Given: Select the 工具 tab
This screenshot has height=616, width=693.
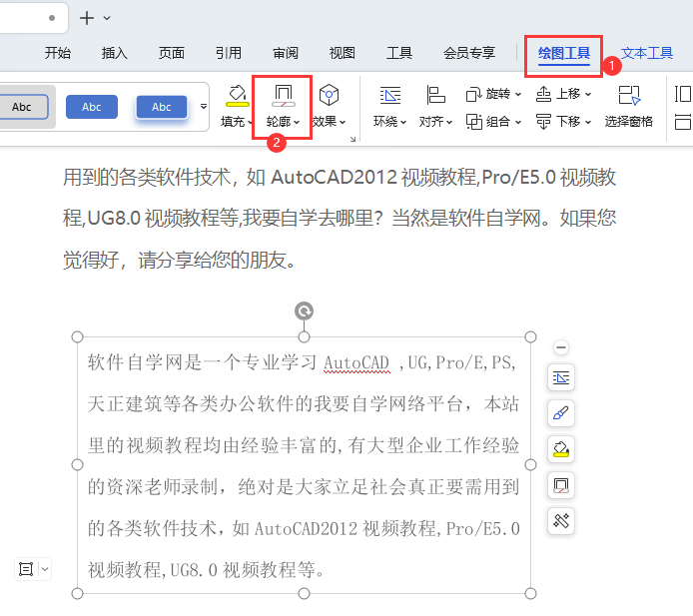Looking at the screenshot, I should pos(399,53).
